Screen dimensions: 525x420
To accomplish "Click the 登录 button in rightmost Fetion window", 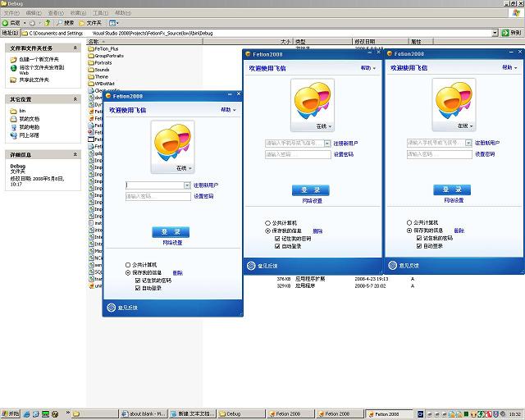I will point(452,189).
